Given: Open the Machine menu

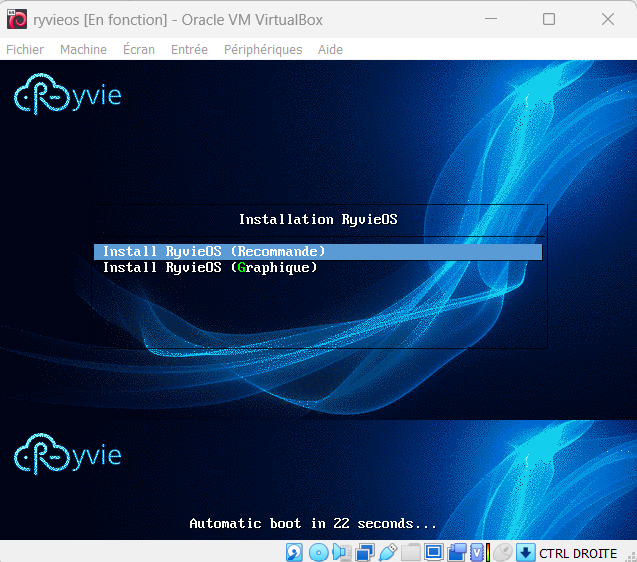Looking at the screenshot, I should (83, 50).
